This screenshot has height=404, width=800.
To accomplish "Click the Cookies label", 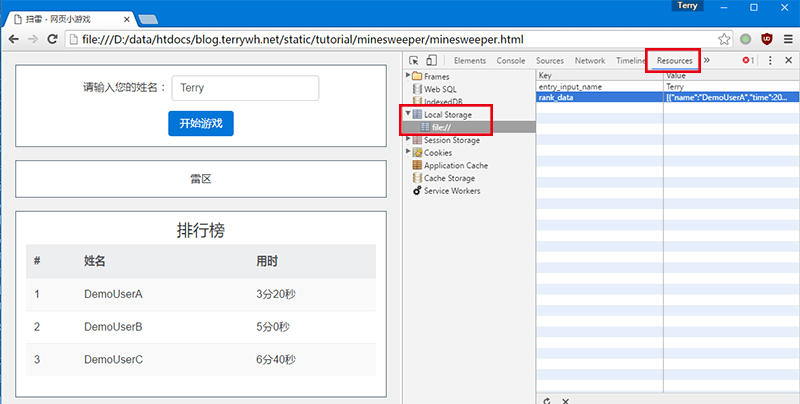I will pos(438,153).
